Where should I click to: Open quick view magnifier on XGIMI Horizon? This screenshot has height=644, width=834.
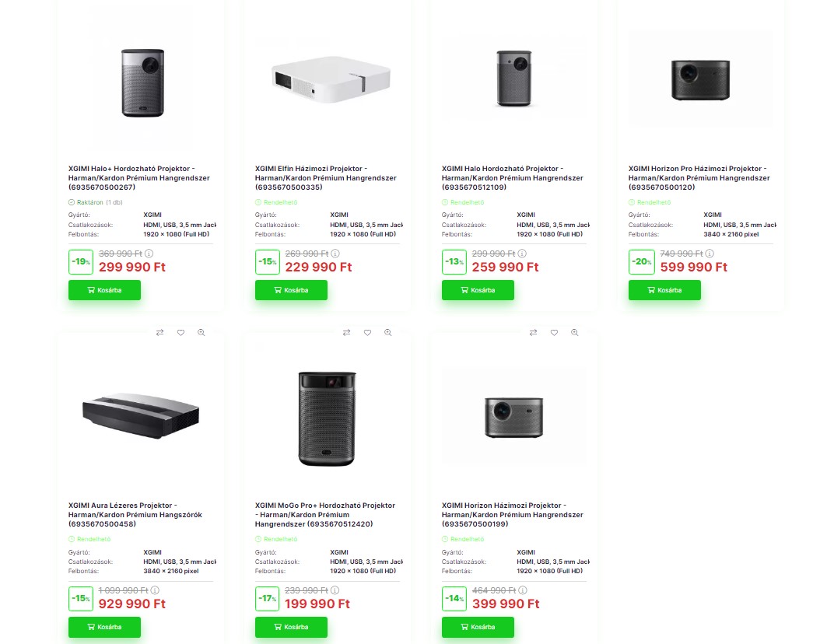point(575,332)
